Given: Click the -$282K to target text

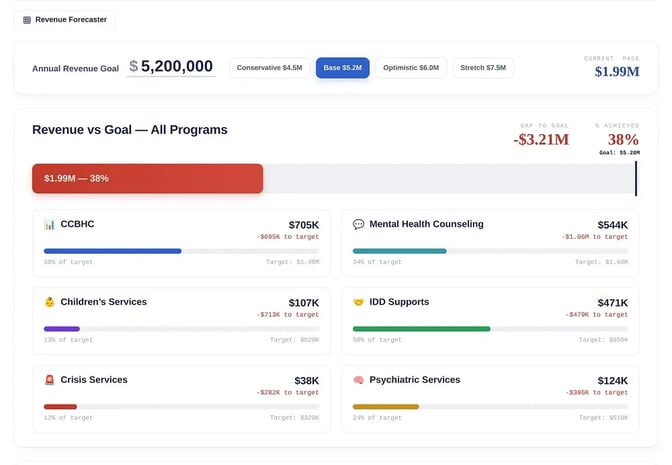Looking at the screenshot, I should pos(288,392).
